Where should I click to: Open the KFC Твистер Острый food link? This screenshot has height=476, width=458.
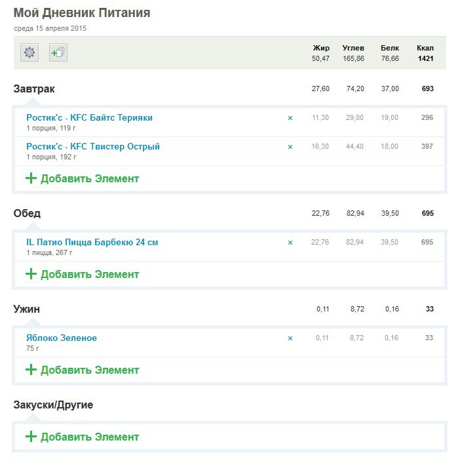(93, 146)
